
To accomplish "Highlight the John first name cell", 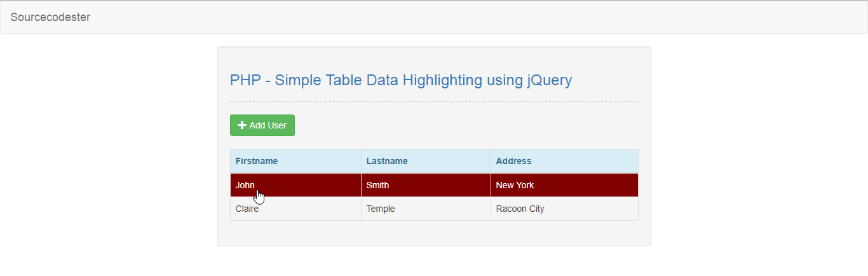I will point(245,185).
